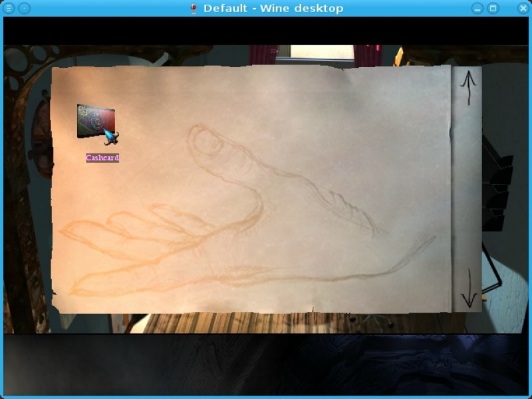This screenshot has height=399, width=532.
Task: Open the window menu button in title bar
Action: (x=9, y=8)
